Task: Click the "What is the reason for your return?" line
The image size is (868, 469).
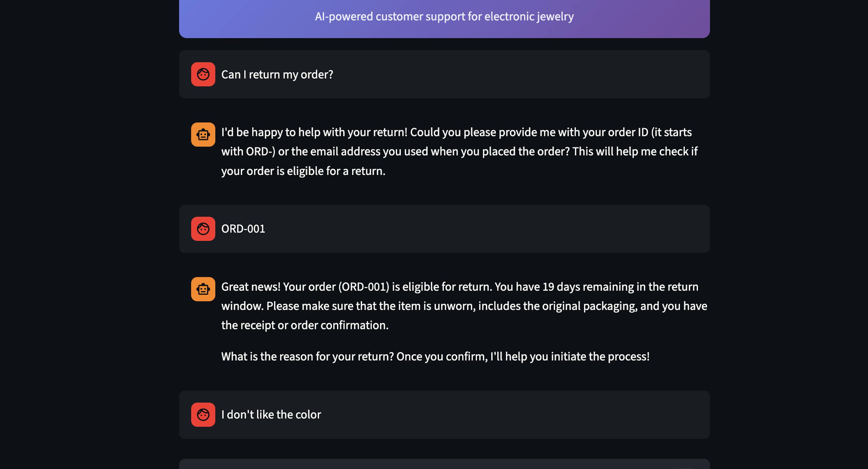Action: tap(307, 356)
